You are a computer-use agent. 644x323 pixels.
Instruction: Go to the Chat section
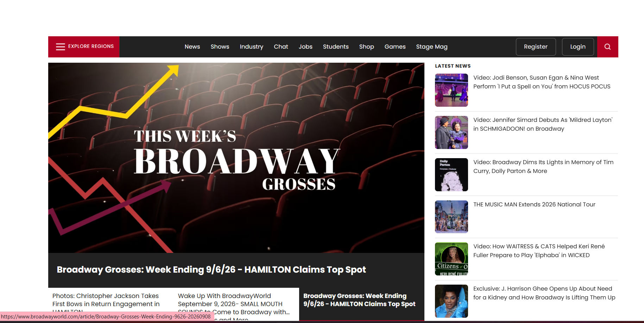[281, 46]
